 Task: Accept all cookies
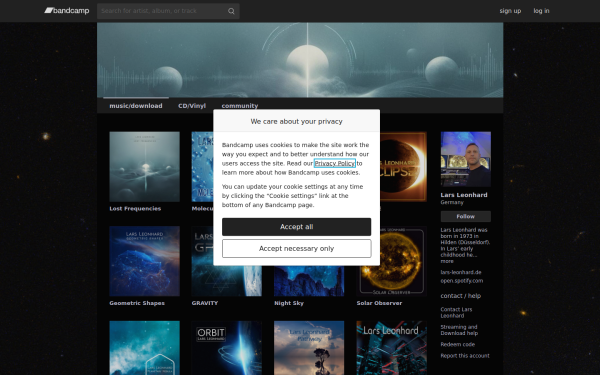click(297, 227)
